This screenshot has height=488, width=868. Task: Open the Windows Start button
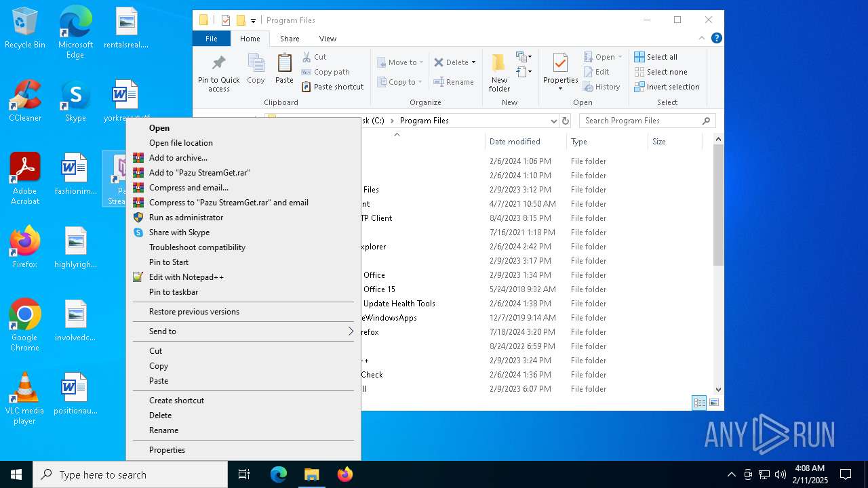click(x=16, y=474)
